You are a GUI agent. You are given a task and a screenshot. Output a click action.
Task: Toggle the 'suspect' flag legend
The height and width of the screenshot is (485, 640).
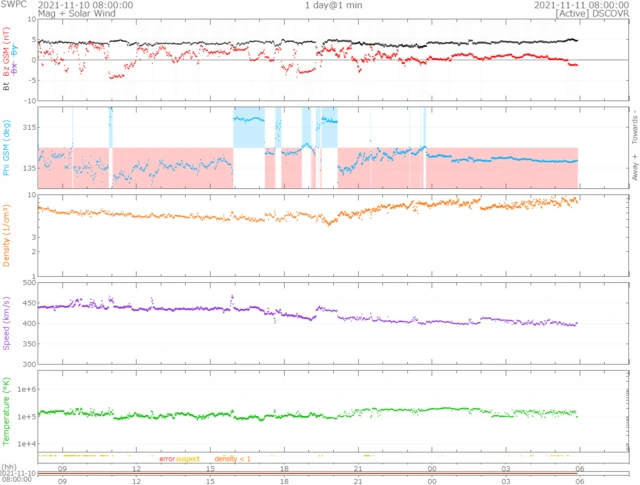(x=188, y=458)
